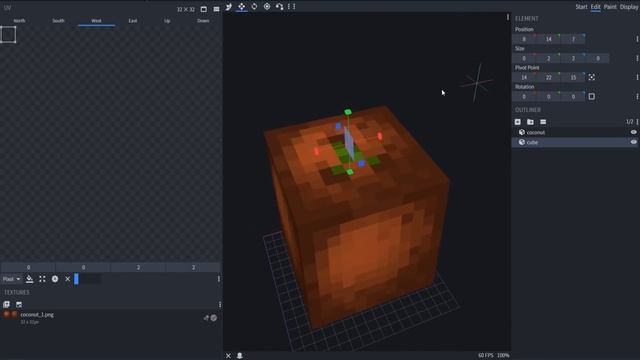Switch to the South face tab
The height and width of the screenshot is (360, 640).
[58, 21]
